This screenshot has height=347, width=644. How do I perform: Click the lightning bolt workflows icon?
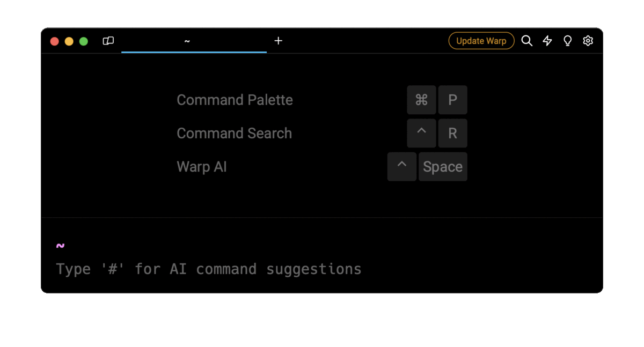547,41
